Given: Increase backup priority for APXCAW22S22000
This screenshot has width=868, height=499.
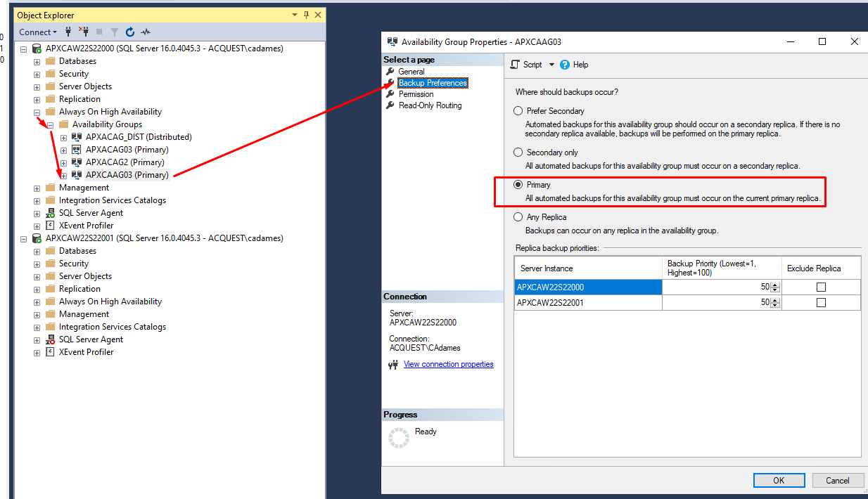Looking at the screenshot, I should pyautogui.click(x=775, y=285).
